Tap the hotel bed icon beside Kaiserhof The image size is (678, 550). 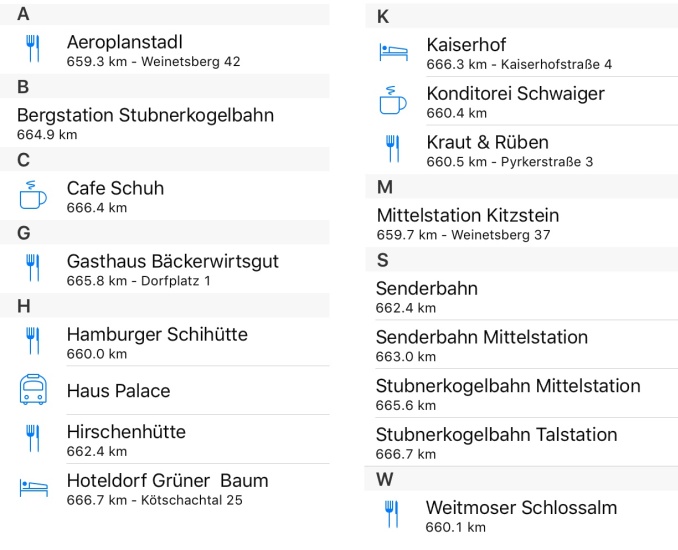coord(393,52)
